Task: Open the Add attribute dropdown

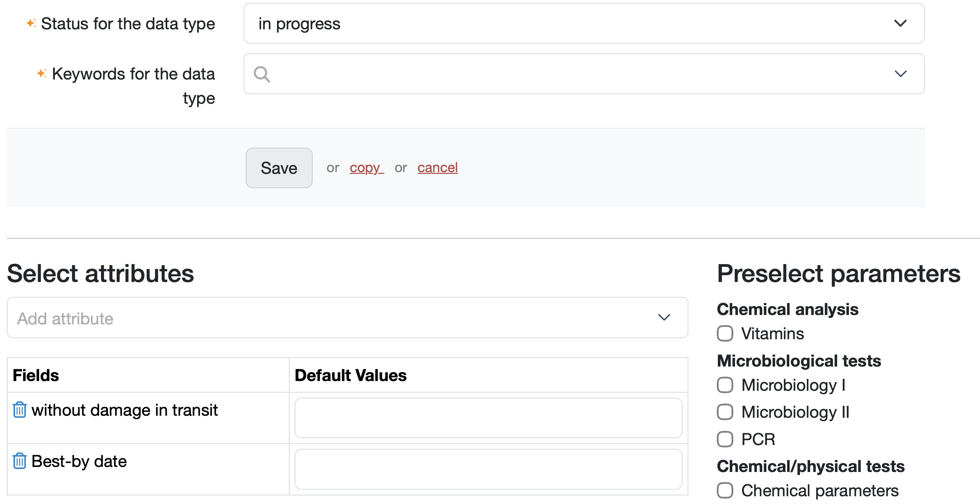Action: pos(347,318)
